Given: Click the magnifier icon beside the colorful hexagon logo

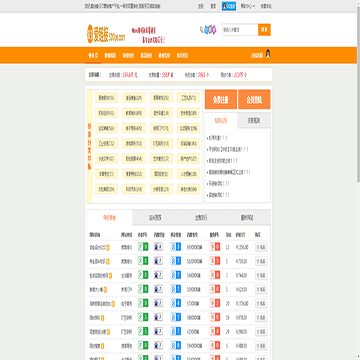Looking at the screenshot, I should tap(201, 30).
